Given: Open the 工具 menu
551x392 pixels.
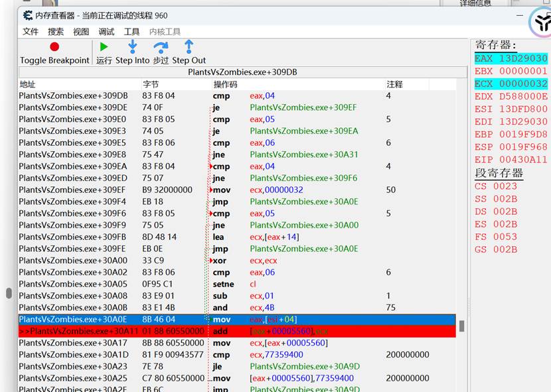Looking at the screenshot, I should click(x=131, y=32).
